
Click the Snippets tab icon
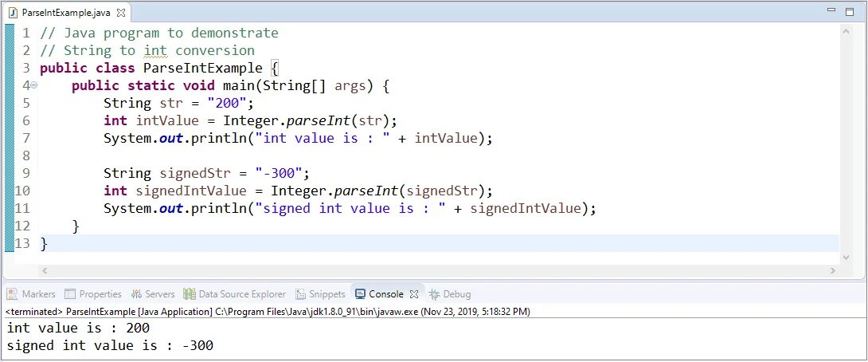click(x=300, y=293)
